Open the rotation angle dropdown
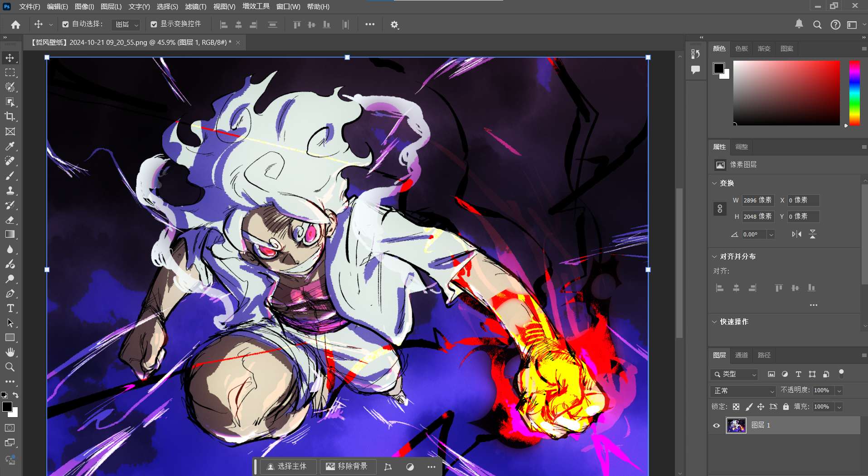 pos(771,235)
